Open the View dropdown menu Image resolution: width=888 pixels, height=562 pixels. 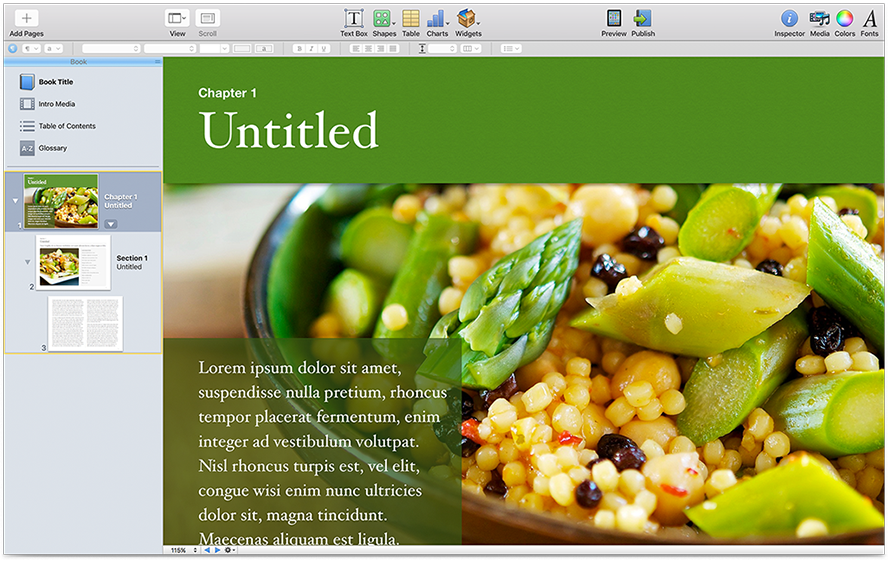(177, 18)
